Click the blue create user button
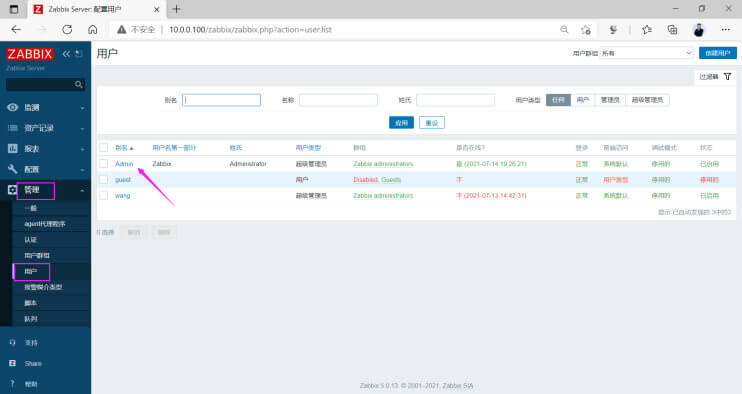The height and width of the screenshot is (394, 742). pyautogui.click(x=717, y=53)
